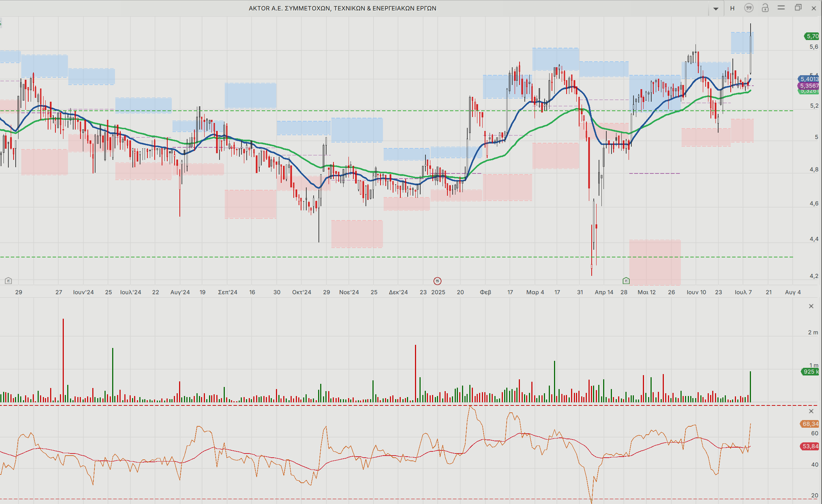Open the quote bubble icon
Screen dimensions: 822x504
(x=749, y=8)
